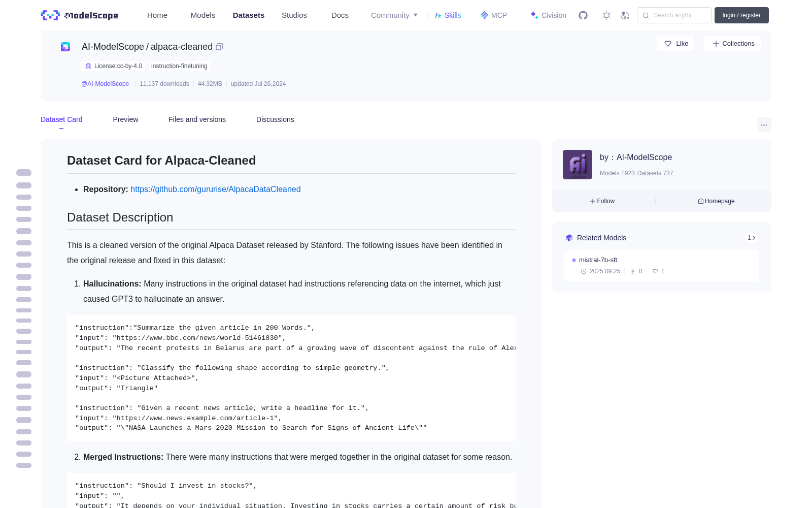Click the 'Dataset Card for Alpaca-Cleaned' heading
The width and height of the screenshot is (812, 508).
[x=161, y=161]
